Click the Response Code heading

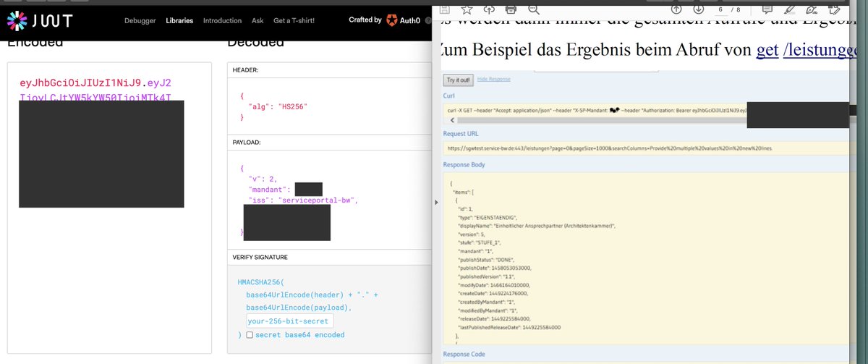[x=464, y=355]
